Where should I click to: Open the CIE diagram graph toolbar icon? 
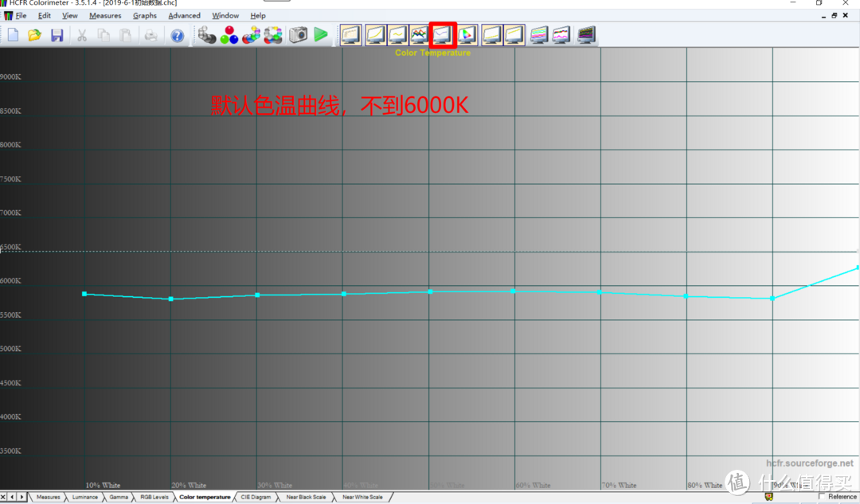click(467, 35)
